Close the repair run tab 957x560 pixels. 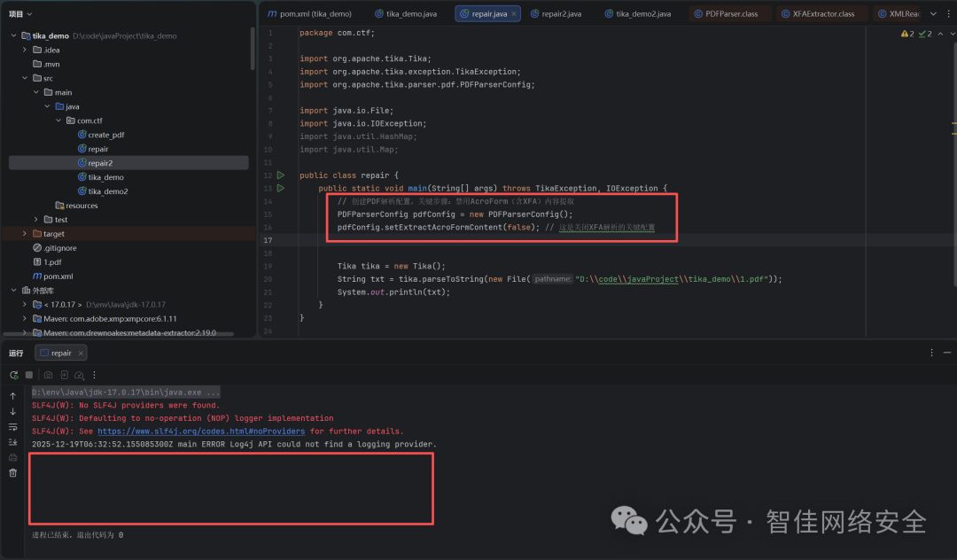click(x=81, y=353)
